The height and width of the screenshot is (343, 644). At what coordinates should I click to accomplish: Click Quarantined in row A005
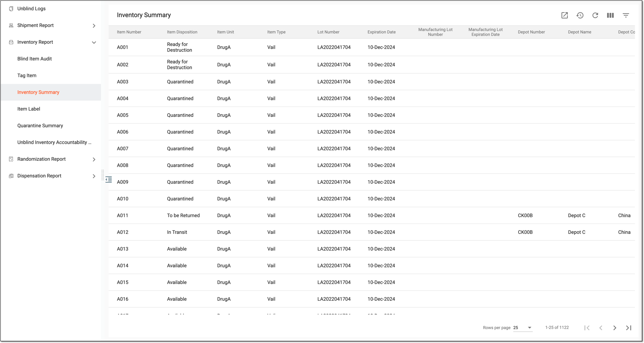(180, 115)
